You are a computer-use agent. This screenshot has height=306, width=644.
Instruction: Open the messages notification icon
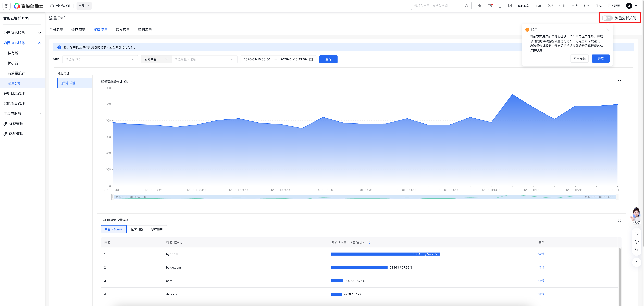(490, 6)
